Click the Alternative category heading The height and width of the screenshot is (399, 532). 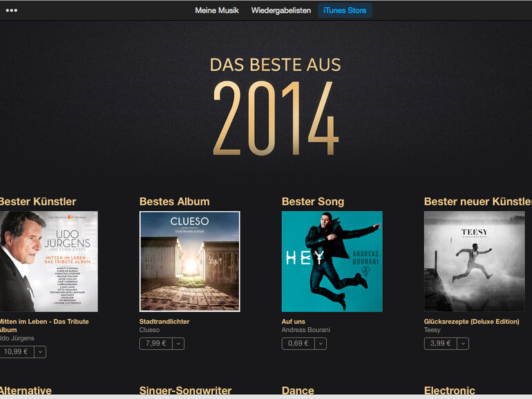[x=26, y=390]
